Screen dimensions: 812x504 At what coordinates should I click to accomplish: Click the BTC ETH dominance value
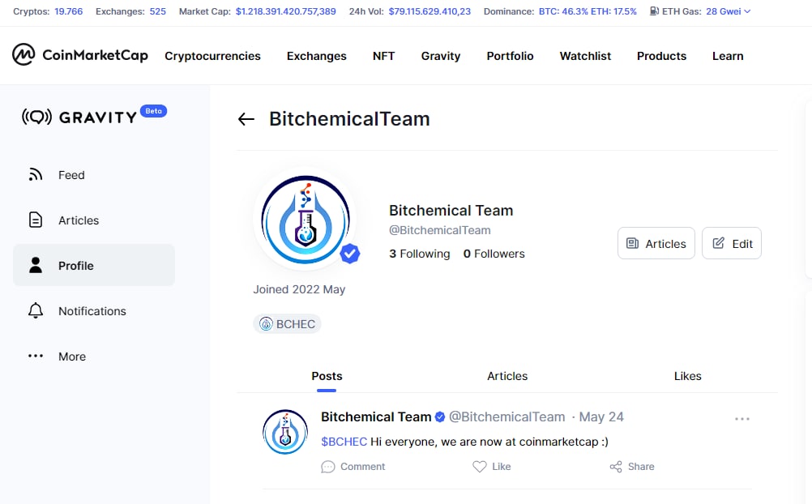click(588, 11)
